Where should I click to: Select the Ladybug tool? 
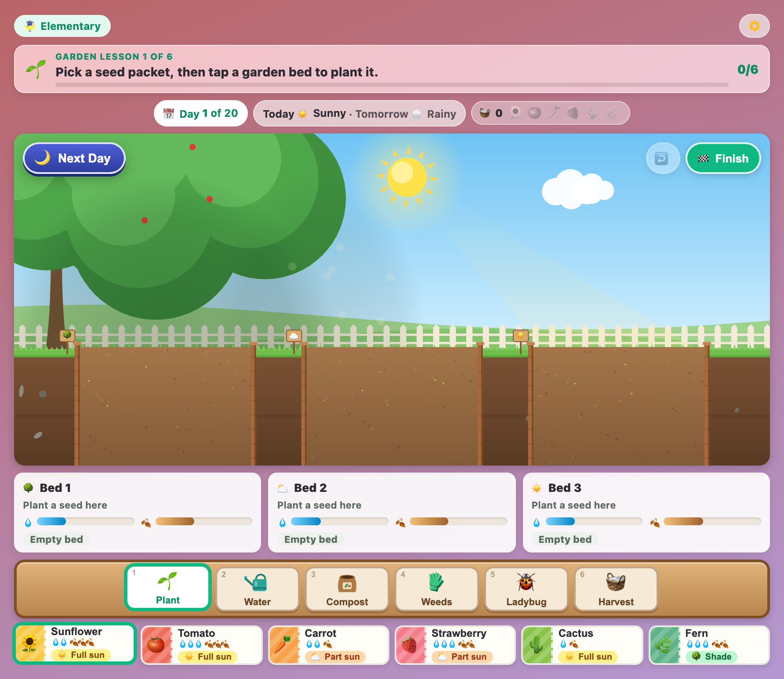tap(526, 589)
